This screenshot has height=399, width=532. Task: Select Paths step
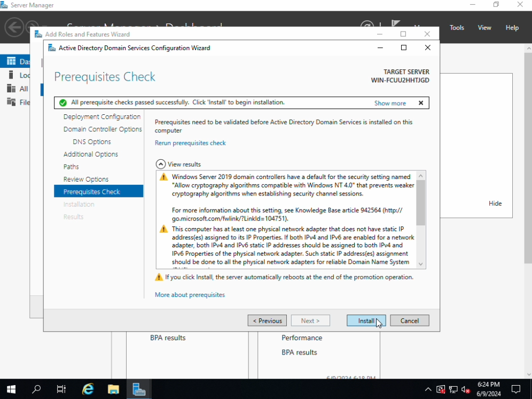(x=71, y=167)
